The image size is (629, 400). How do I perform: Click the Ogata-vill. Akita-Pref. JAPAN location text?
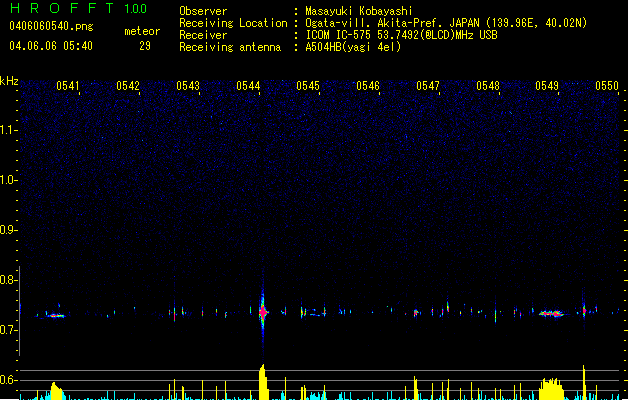(446, 23)
